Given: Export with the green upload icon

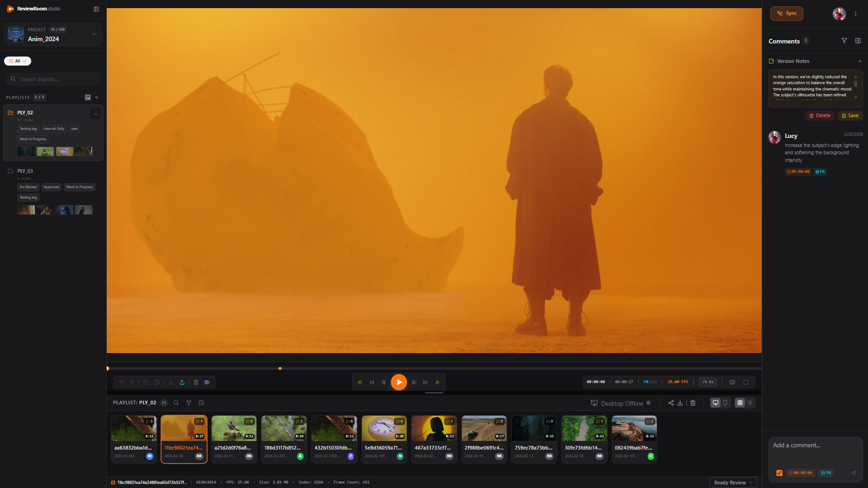Looking at the screenshot, I should click(x=182, y=383).
